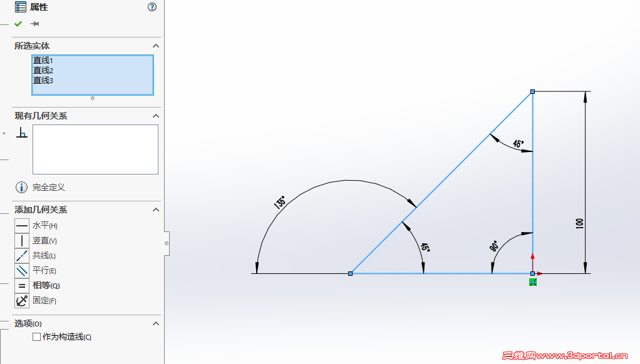Image resolution: width=640 pixels, height=364 pixels.
Task: Collapse the 选项(O) section
Action: 155,323
